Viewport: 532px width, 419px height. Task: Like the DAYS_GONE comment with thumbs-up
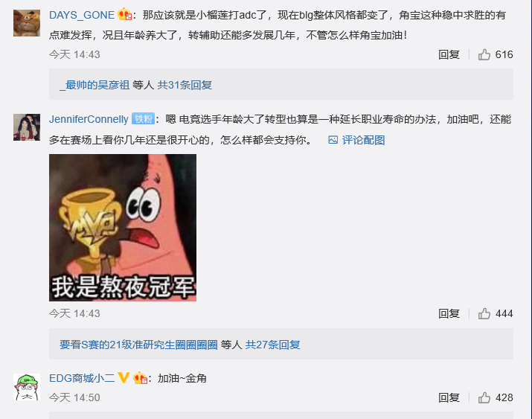[x=484, y=54]
